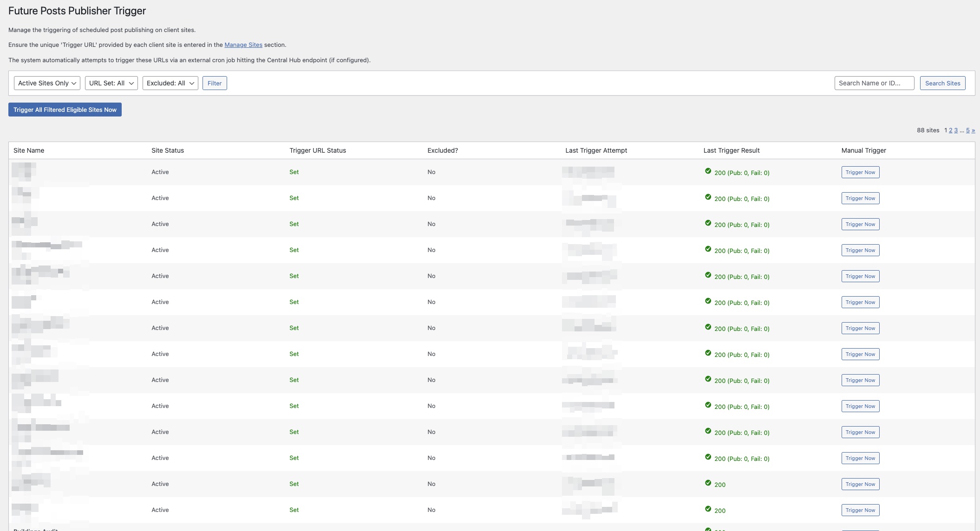
Task: Click Trigger Now in the first row
Action: pyautogui.click(x=860, y=172)
